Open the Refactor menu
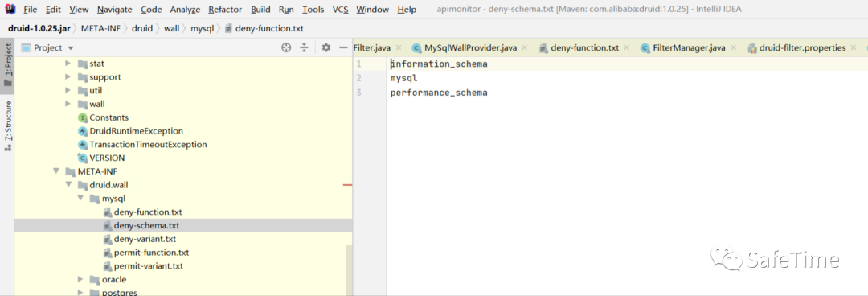This screenshot has width=868, height=296. click(x=225, y=10)
